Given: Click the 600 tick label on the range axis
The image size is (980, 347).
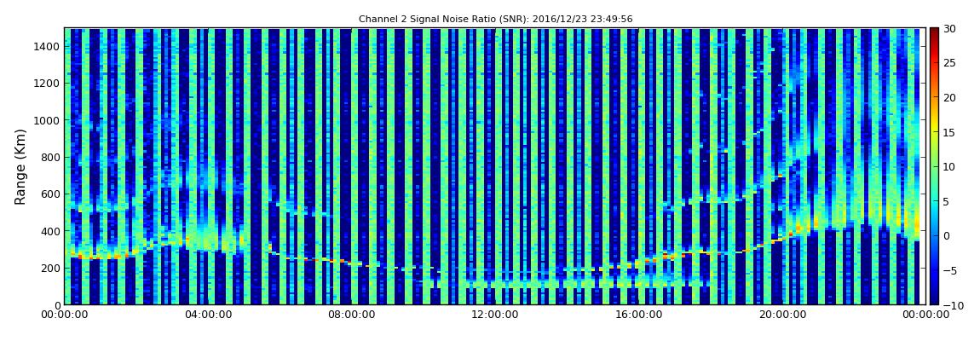Looking at the screenshot, I should tap(50, 194).
